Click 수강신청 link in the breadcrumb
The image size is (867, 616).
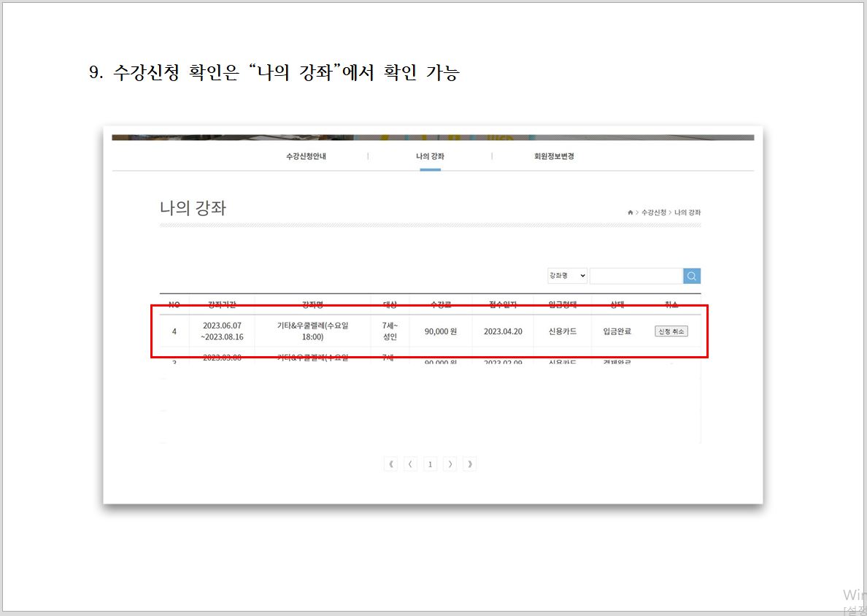pos(654,212)
